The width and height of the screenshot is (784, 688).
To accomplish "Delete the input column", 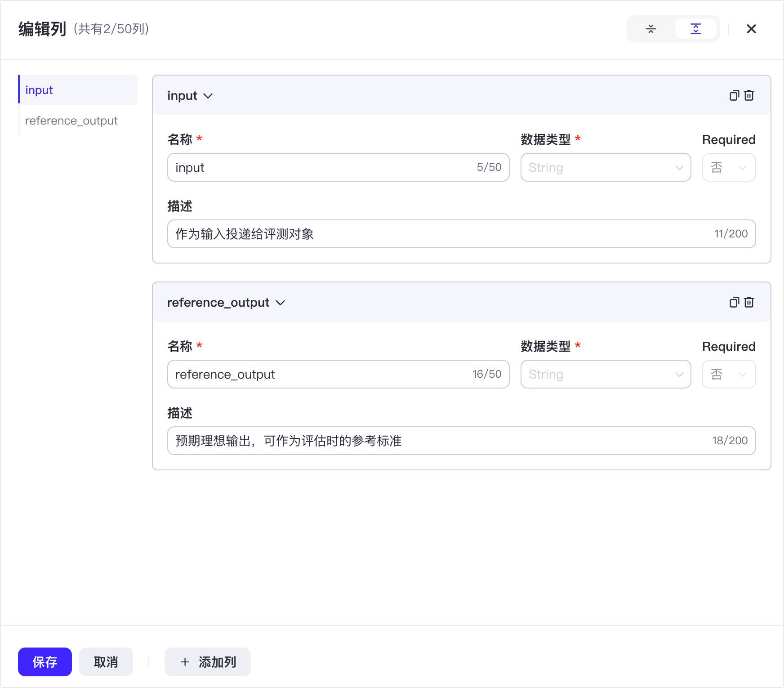I will coord(749,96).
